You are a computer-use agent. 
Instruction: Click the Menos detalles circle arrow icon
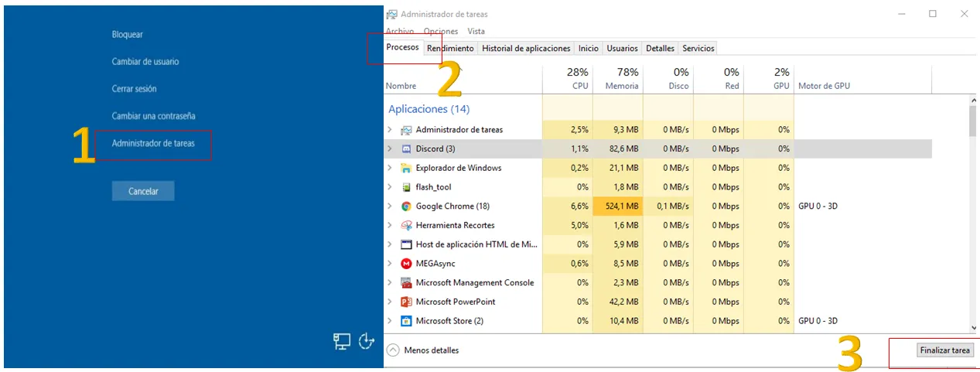click(393, 350)
